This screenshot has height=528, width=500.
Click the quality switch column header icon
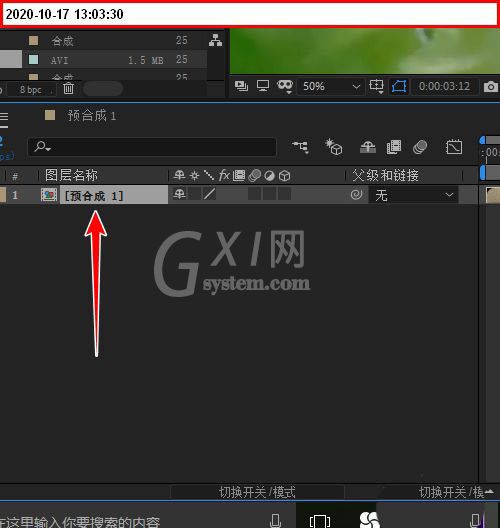(x=209, y=175)
